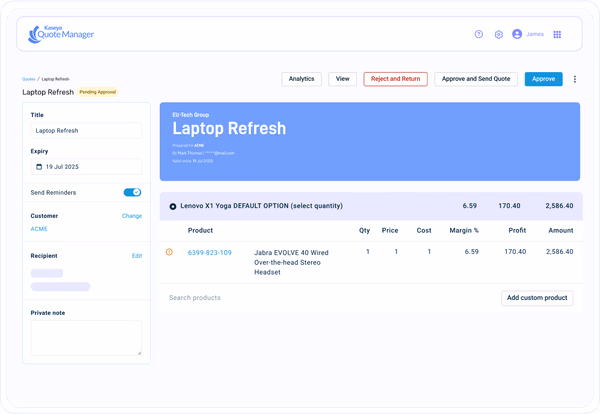The image size is (600, 414).
Task: Click the Qty column header
Action: pos(364,230)
